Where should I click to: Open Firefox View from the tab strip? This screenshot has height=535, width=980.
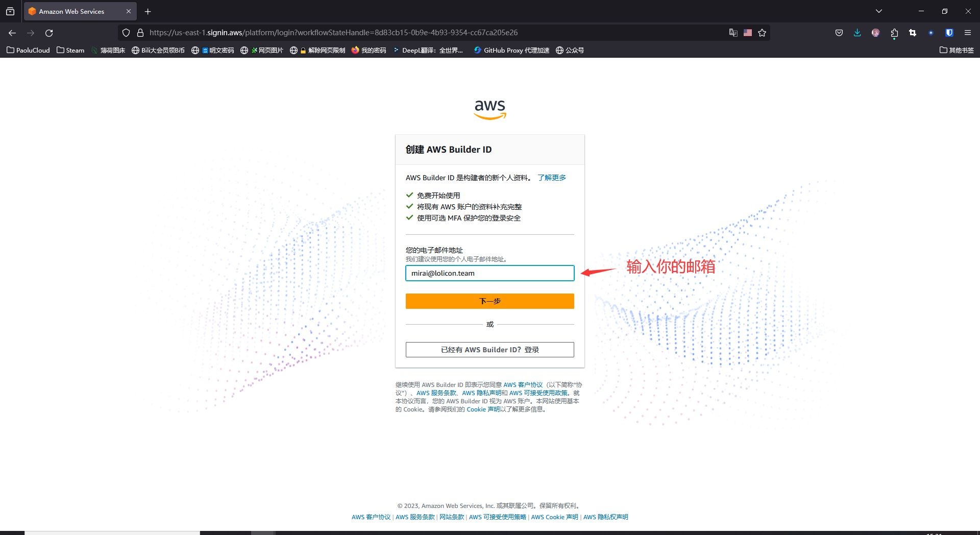[x=10, y=11]
